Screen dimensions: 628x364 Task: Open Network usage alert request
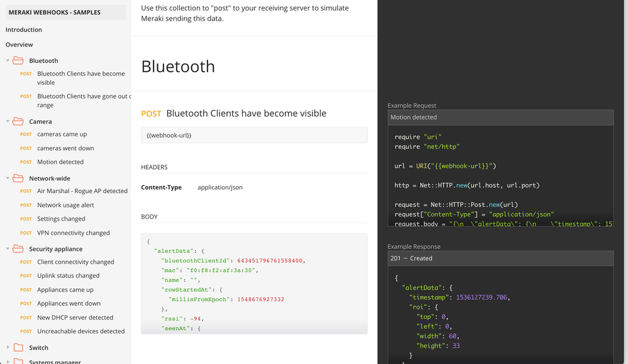pos(65,205)
